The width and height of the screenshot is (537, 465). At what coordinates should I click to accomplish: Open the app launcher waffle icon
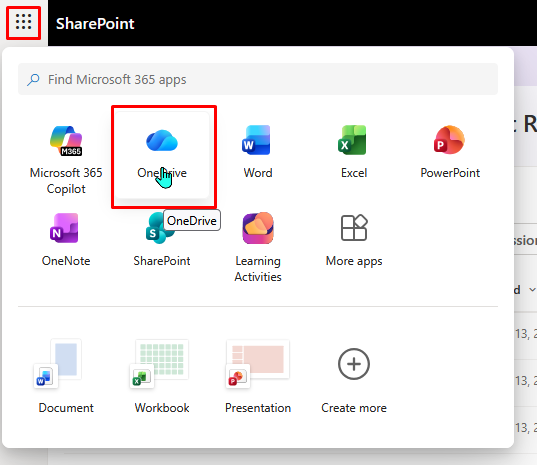[x=23, y=23]
